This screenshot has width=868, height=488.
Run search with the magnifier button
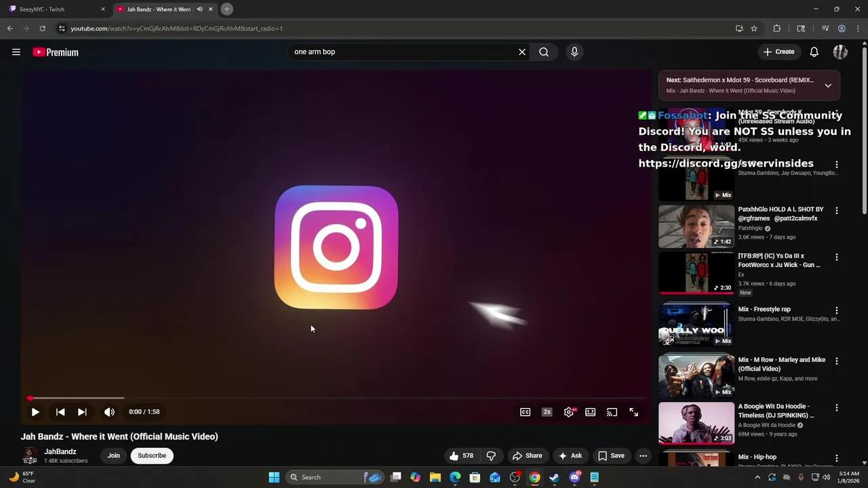click(x=544, y=52)
